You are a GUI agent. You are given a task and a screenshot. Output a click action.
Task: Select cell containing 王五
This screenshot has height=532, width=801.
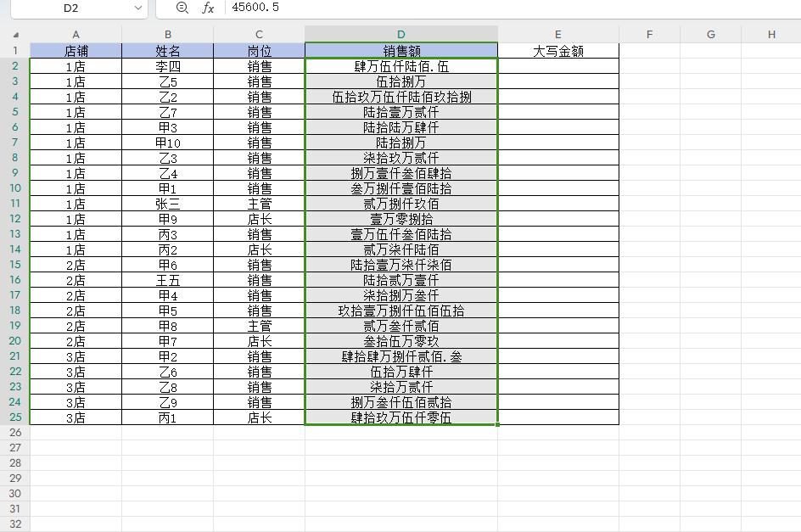[x=167, y=280]
